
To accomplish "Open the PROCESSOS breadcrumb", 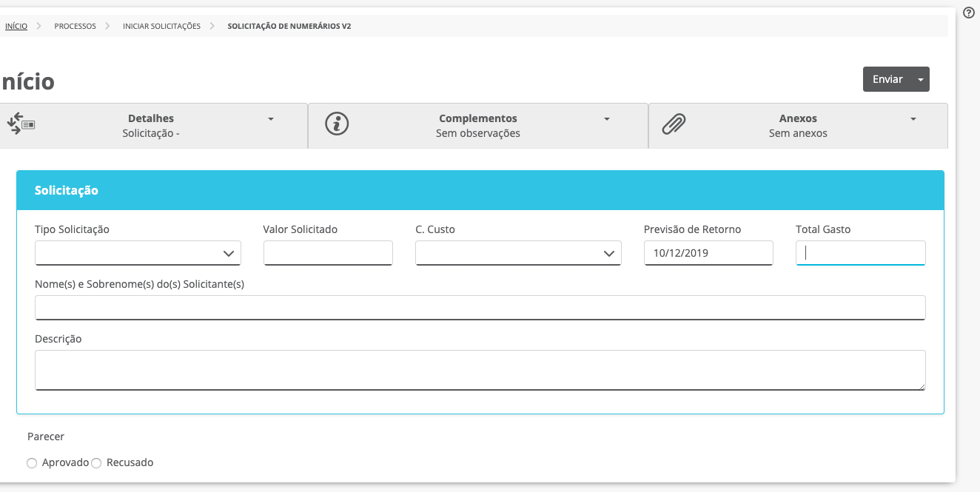I will coord(75,26).
